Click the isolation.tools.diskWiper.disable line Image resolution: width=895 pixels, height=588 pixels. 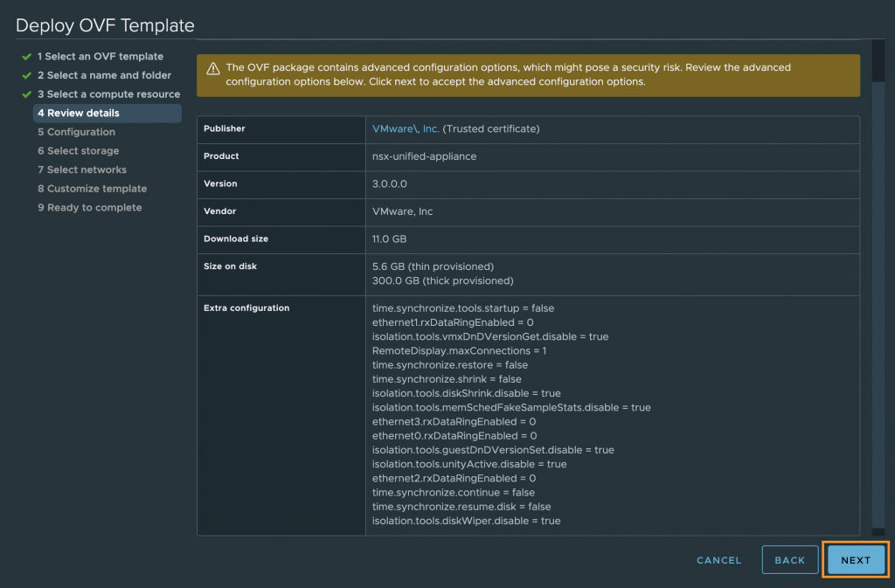pyautogui.click(x=467, y=522)
